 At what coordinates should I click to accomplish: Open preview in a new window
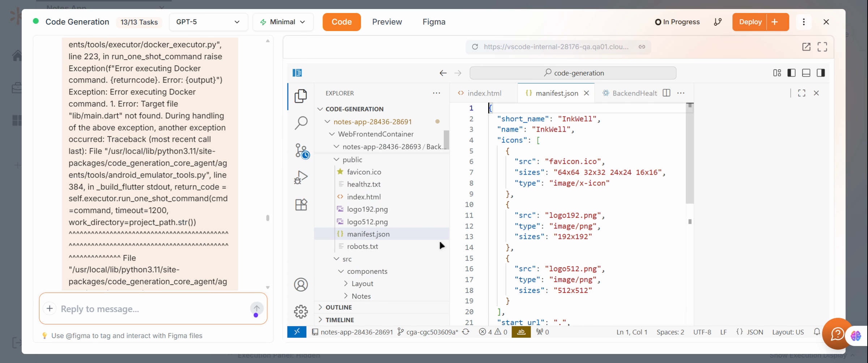[x=806, y=47]
